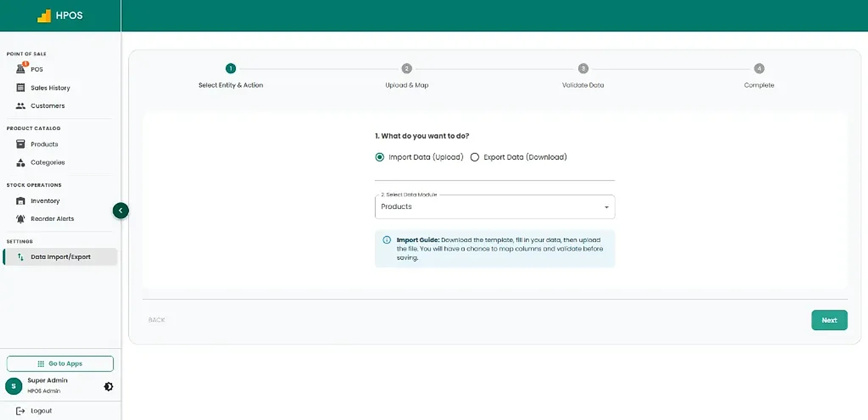Open Categories menu item
868x420 pixels.
59,162
